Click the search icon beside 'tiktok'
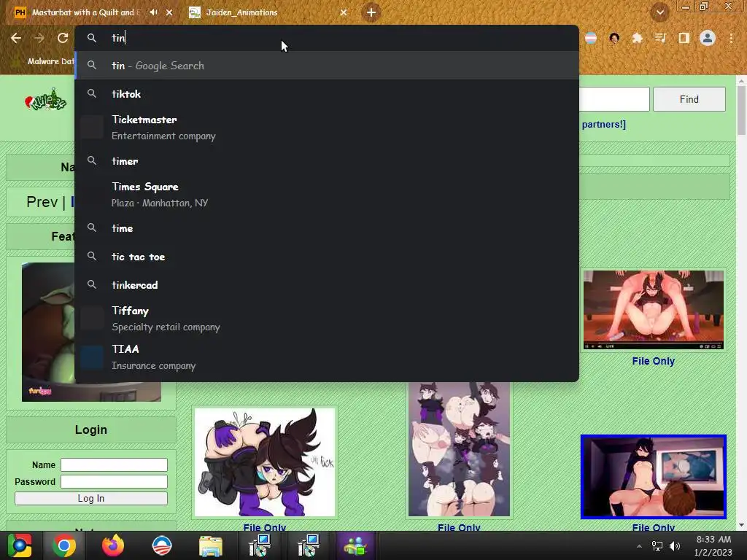This screenshot has height=560, width=747. point(92,94)
